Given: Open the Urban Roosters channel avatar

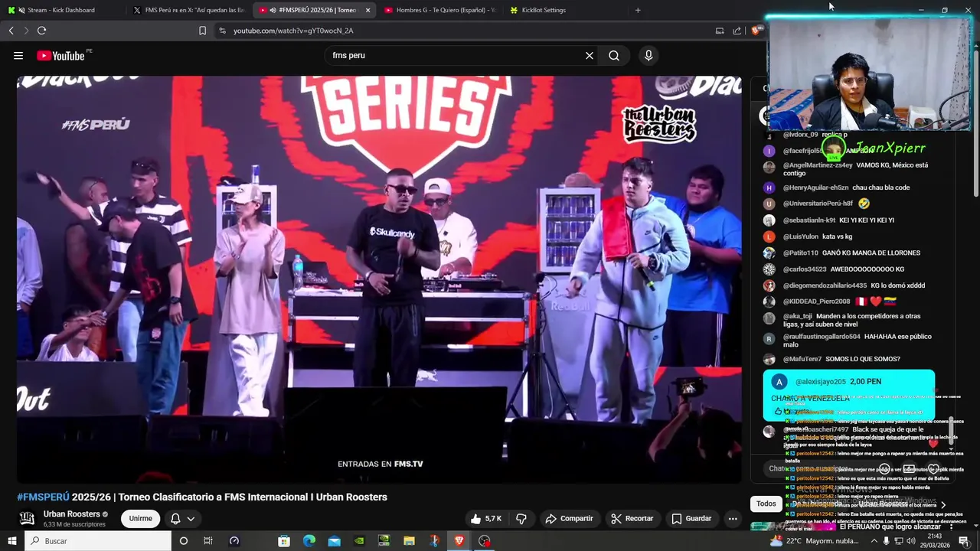Looking at the screenshot, I should pos(27,518).
